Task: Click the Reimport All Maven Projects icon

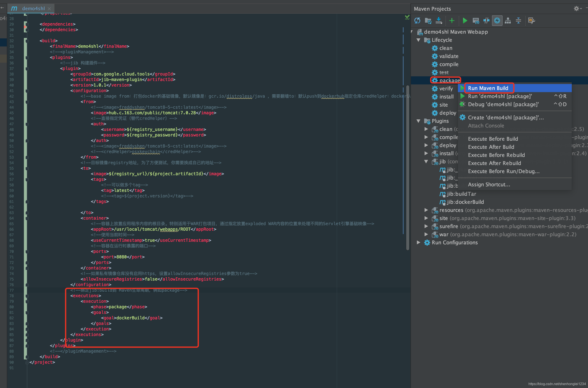Action: pos(417,20)
